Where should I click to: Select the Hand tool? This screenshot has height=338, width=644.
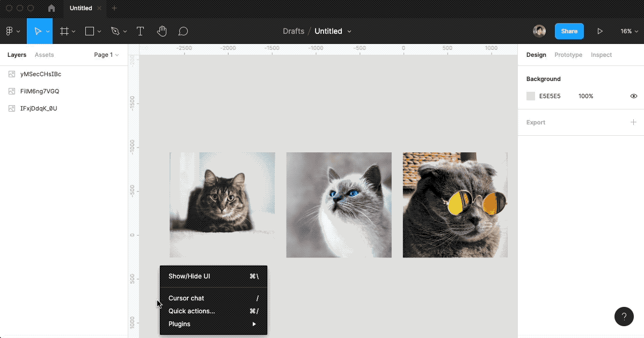point(162,31)
